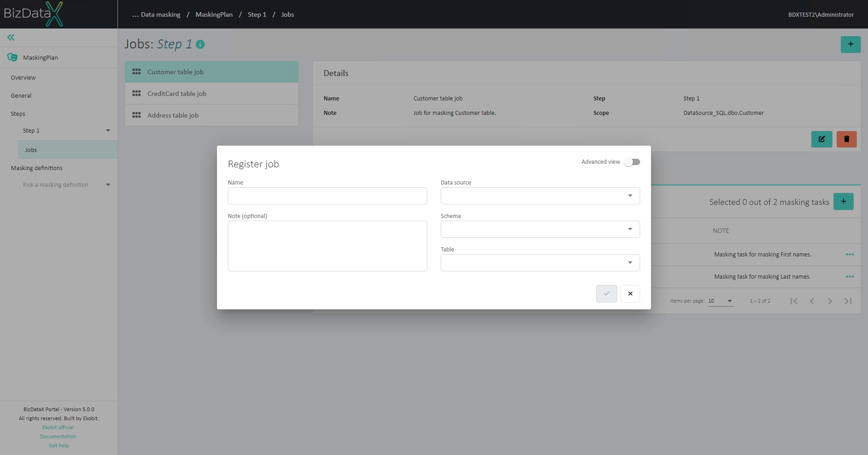Screen dimensions: 868x455
Task: Open Steps in sidebar
Action: tap(18, 114)
